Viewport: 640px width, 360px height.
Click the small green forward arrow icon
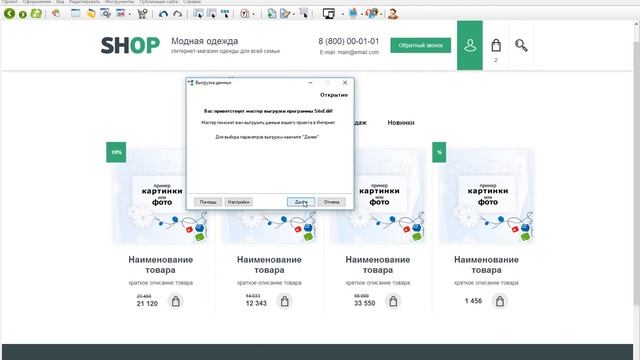pos(23,14)
